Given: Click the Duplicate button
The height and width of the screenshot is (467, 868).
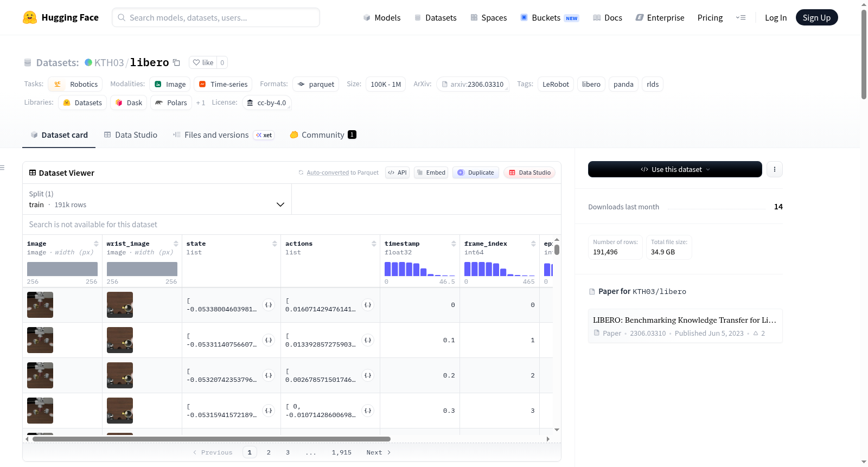Looking at the screenshot, I should [x=476, y=172].
